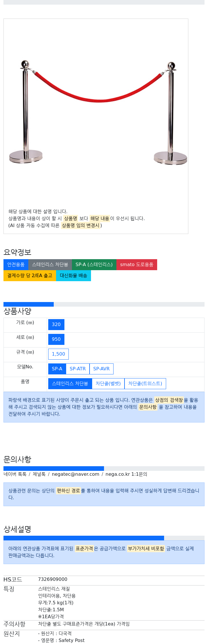Choose the 차단줄(벨벳) option
Viewport: 208px width, 644px height.
point(108,384)
